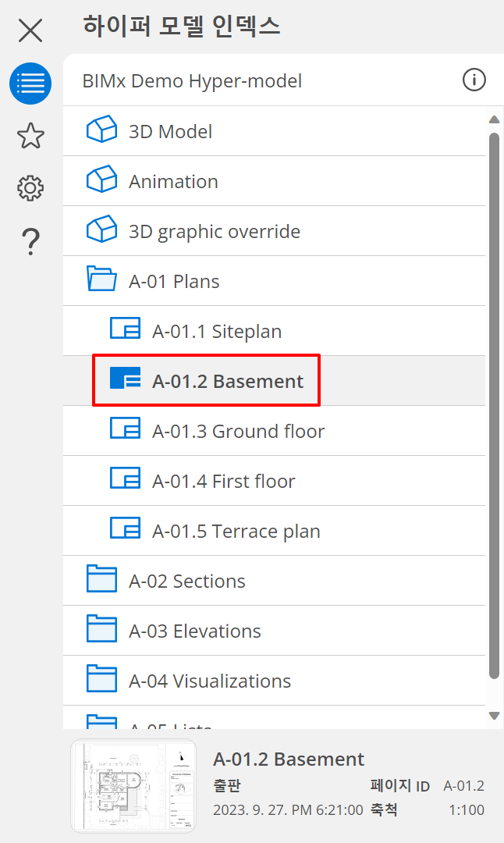Image resolution: width=504 pixels, height=843 pixels.
Task: Open the favorites star icon
Action: click(x=30, y=136)
